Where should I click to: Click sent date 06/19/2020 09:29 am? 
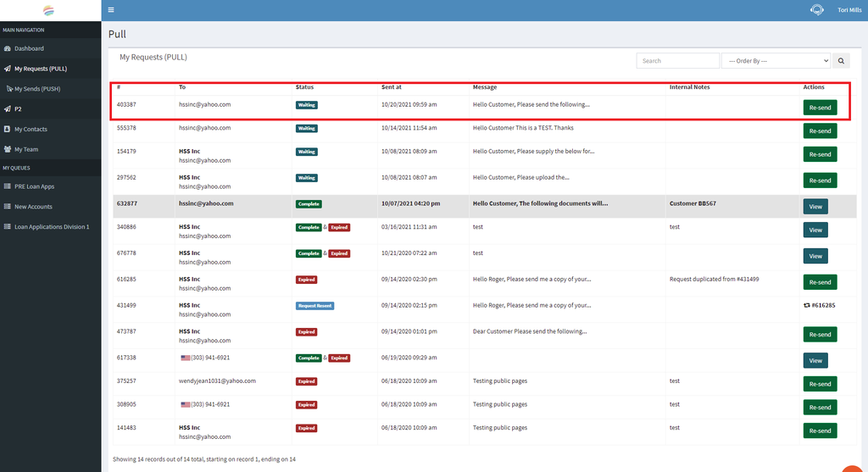(x=409, y=358)
